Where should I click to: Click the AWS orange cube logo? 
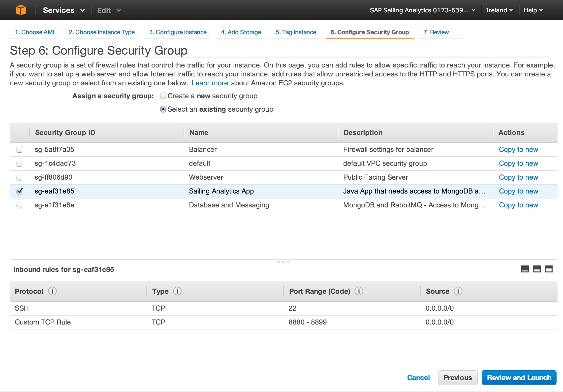click(x=21, y=10)
